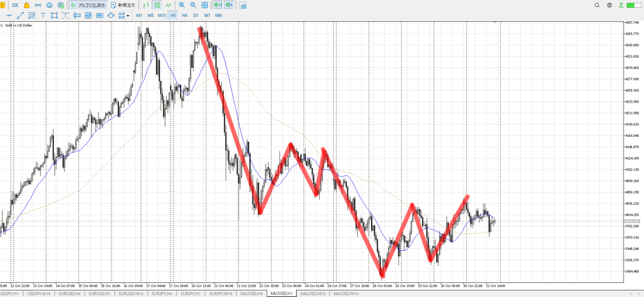Switch chart type to candlesticks
The width and height of the screenshot is (644, 297).
pyautogui.click(x=157, y=5)
